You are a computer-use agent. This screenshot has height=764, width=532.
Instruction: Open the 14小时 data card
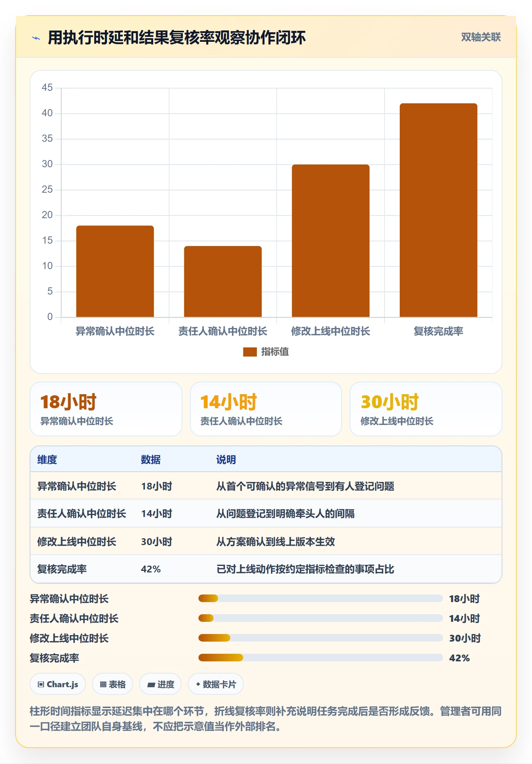click(266, 409)
